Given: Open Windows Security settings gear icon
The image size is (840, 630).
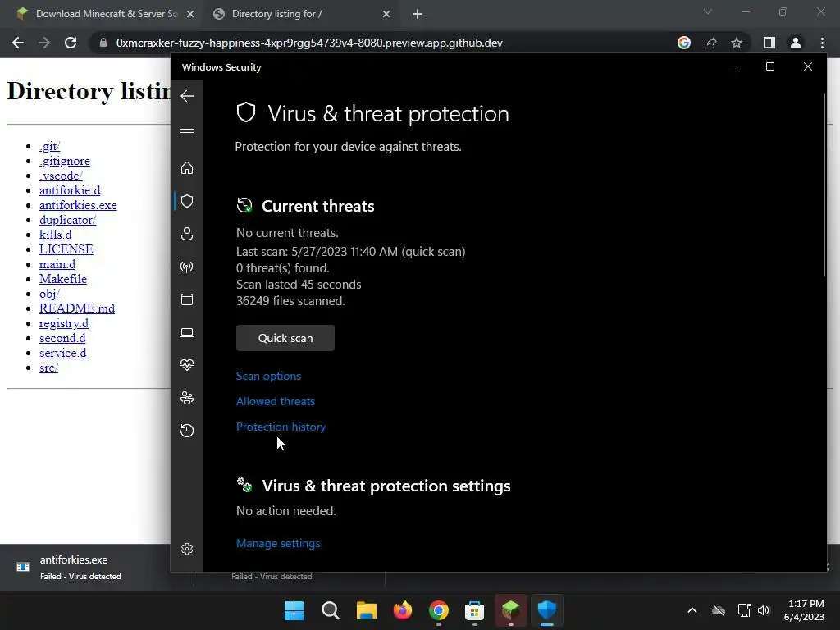Looking at the screenshot, I should pyautogui.click(x=187, y=549).
